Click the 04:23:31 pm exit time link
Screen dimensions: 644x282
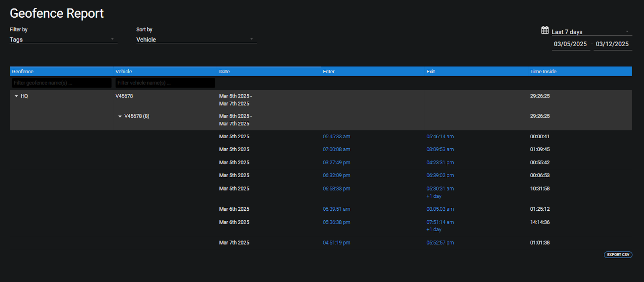pyautogui.click(x=440, y=163)
